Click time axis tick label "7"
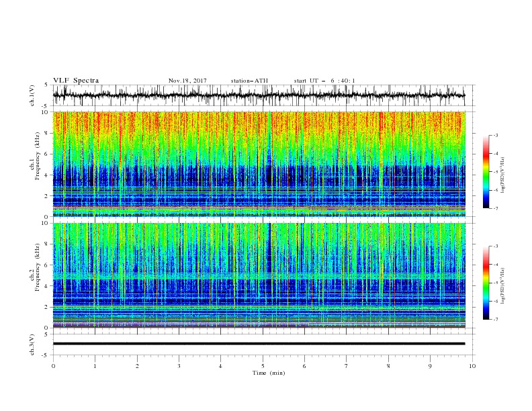The width and height of the screenshot is (532, 411). coord(347,366)
